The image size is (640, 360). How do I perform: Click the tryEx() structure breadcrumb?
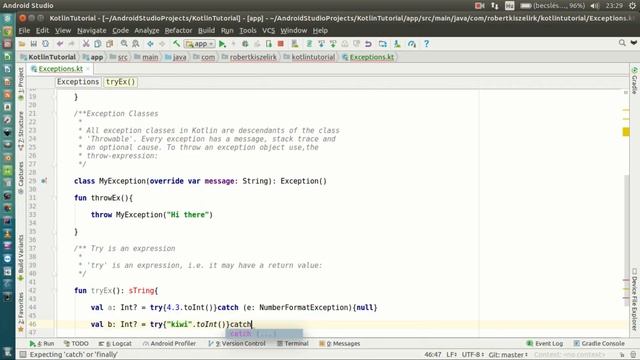pos(120,82)
